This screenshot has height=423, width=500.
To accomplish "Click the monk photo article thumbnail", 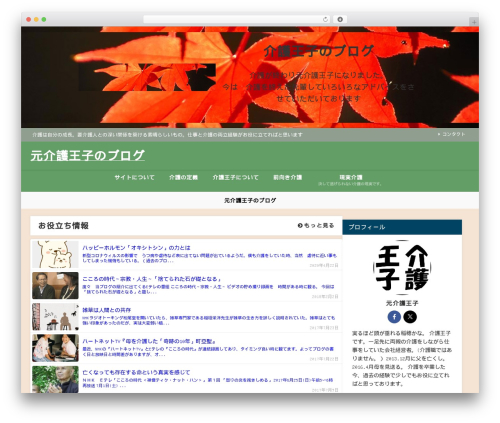I will 55,379.
